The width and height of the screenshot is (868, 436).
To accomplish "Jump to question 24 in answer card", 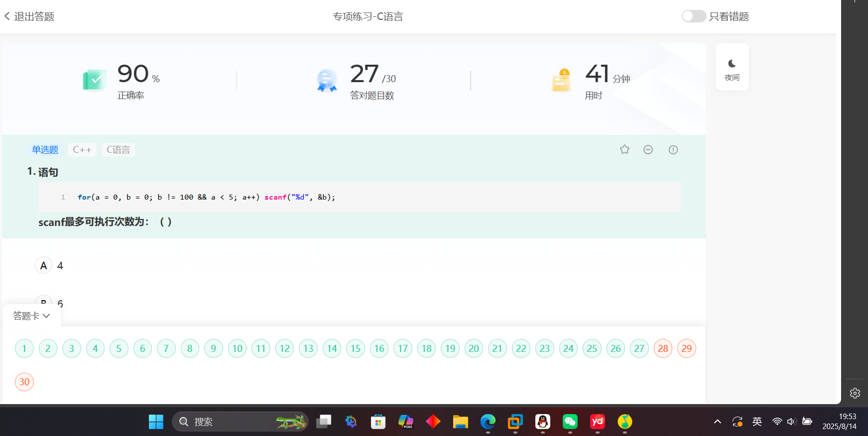I will (568, 348).
